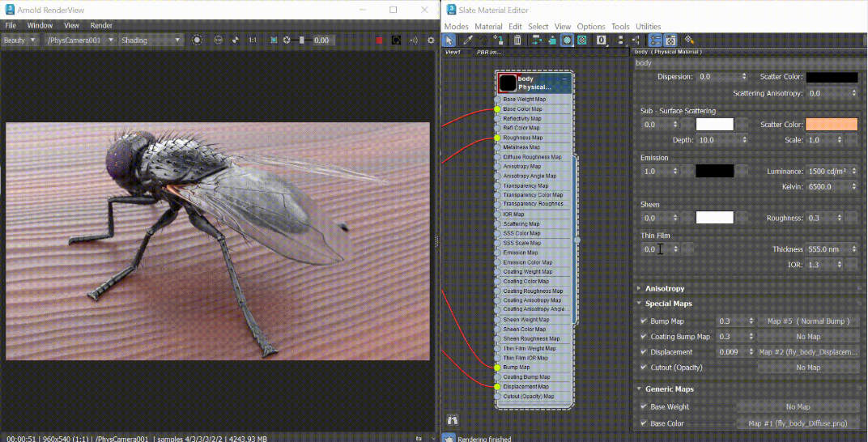Open Arnold RenderView settings gear
The width and height of the screenshot is (868, 442).
point(430,40)
